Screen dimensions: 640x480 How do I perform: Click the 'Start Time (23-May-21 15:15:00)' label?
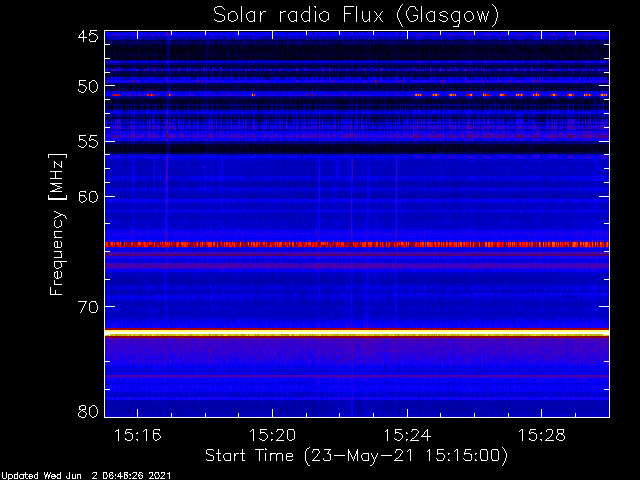[x=356, y=455]
